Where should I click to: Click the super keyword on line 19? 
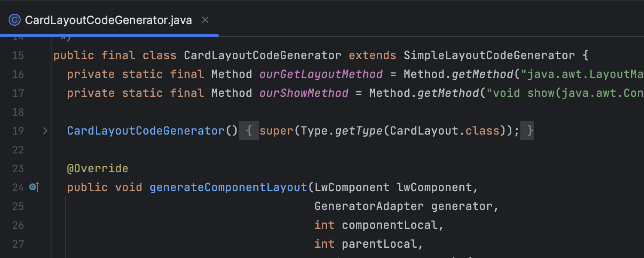[x=276, y=130]
